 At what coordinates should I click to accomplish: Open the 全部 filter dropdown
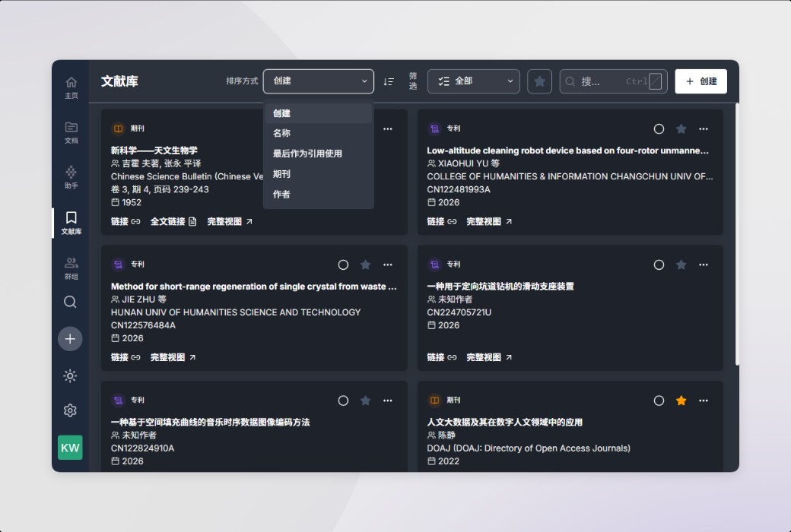click(x=473, y=81)
